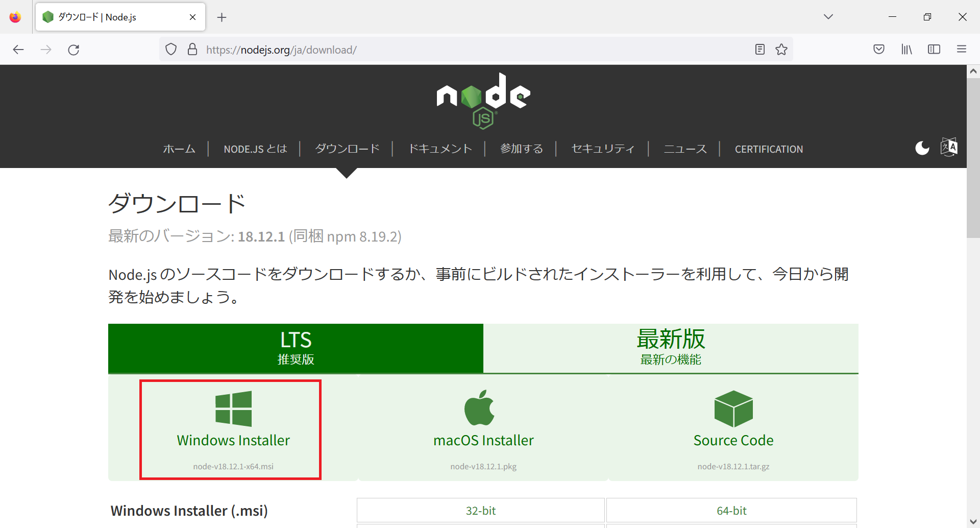Open セキュリティ navigation link

[x=603, y=149]
